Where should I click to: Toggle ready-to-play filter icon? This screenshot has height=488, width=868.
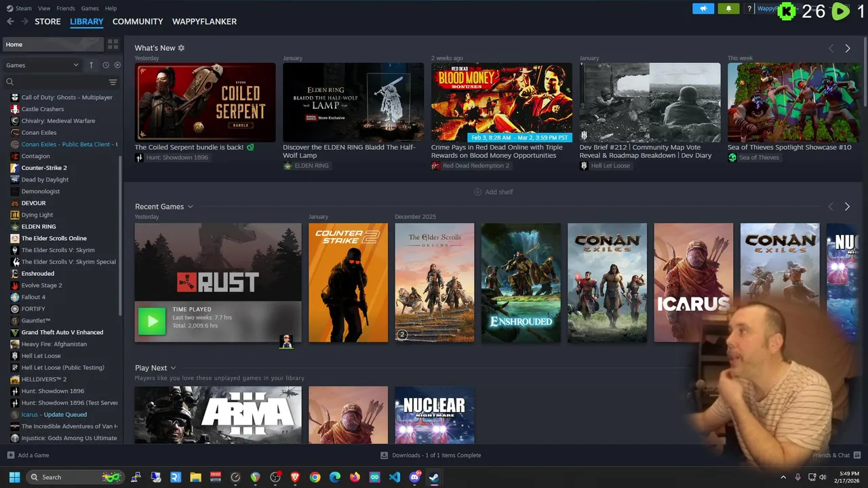[117, 65]
